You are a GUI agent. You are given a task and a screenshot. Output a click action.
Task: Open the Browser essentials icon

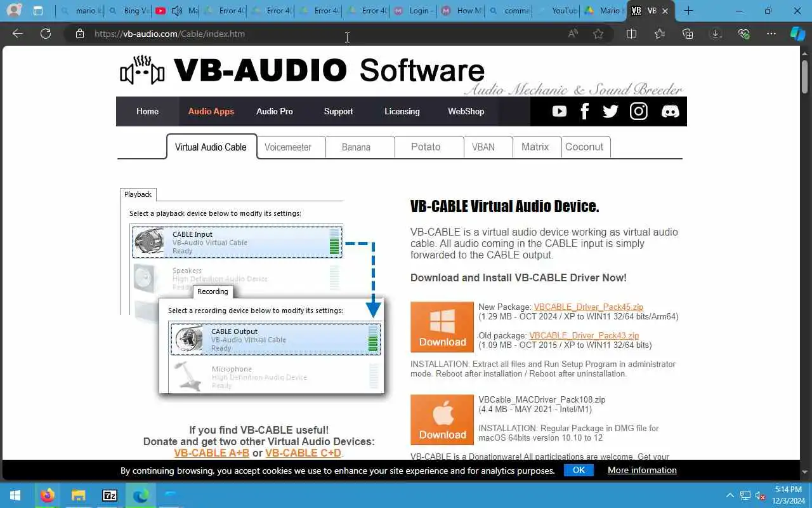click(x=743, y=34)
